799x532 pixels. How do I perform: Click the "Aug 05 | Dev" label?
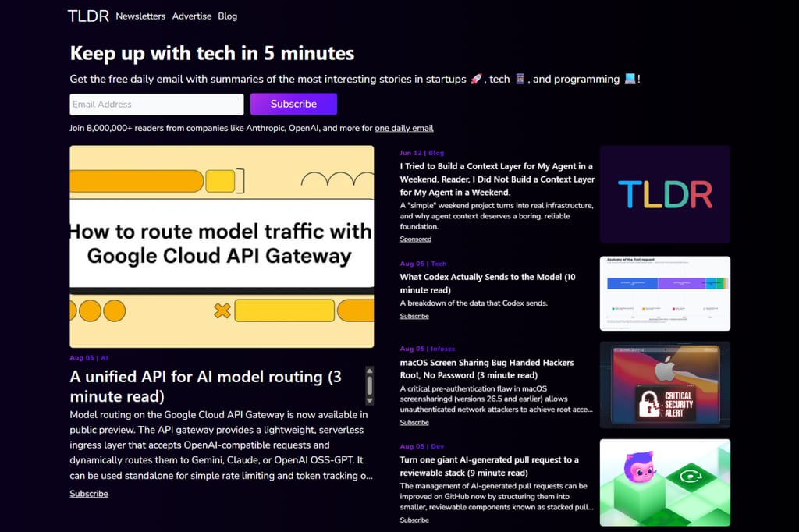tap(422, 446)
